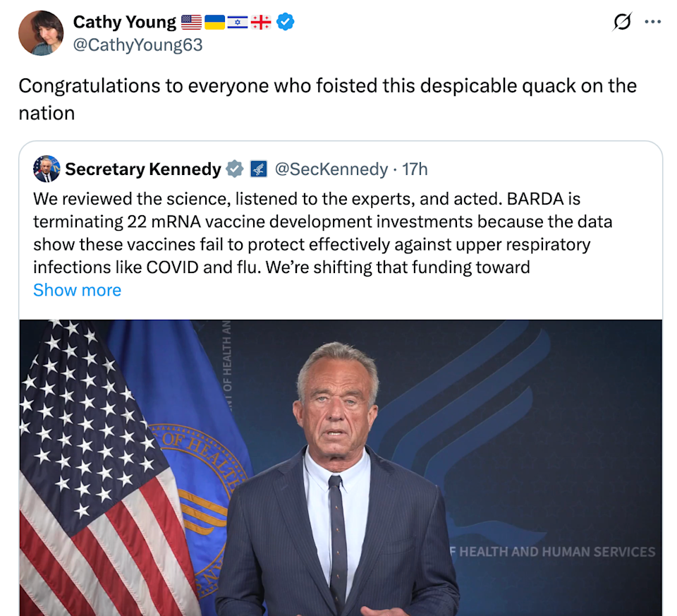This screenshot has width=677, height=616.
Task: Expand quoted post with Show more
Action: [77, 290]
